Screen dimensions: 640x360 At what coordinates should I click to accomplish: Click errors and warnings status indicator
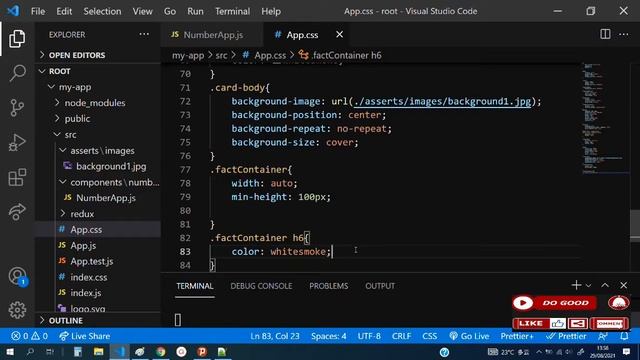click(29, 336)
